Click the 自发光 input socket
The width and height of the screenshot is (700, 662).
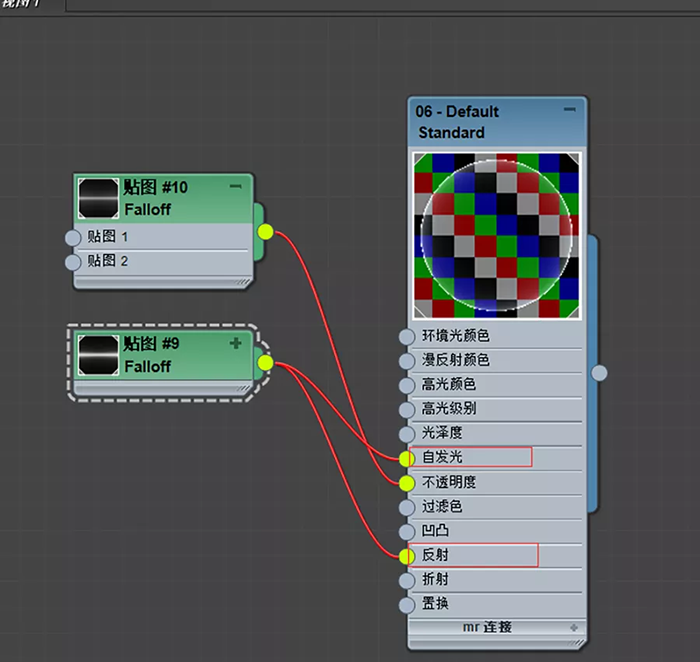pyautogui.click(x=407, y=458)
